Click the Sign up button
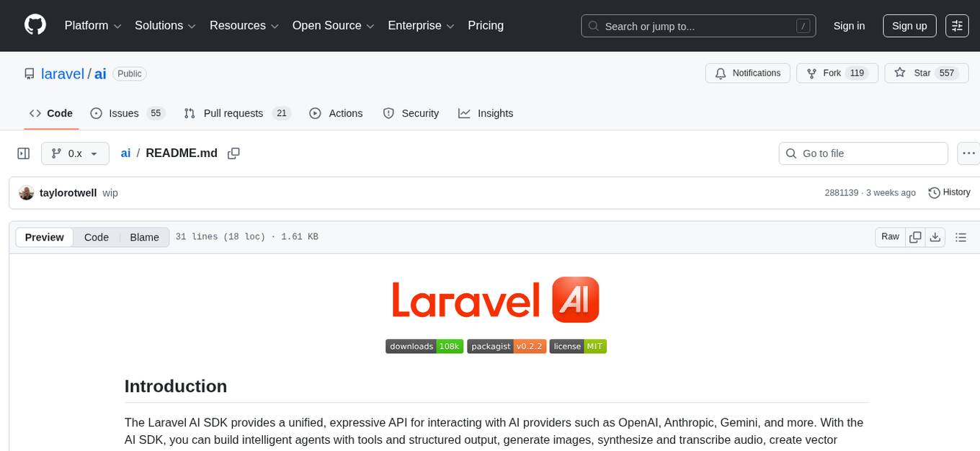 coord(909,26)
